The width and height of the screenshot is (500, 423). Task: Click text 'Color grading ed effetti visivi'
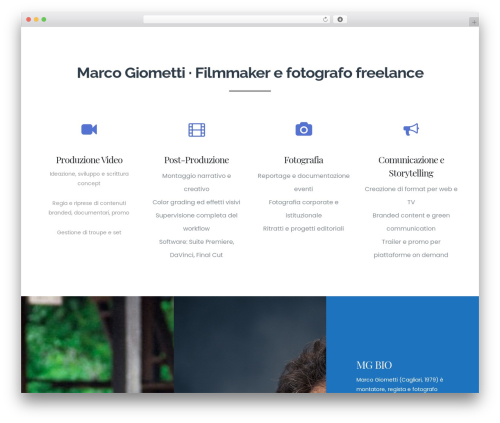click(x=196, y=202)
